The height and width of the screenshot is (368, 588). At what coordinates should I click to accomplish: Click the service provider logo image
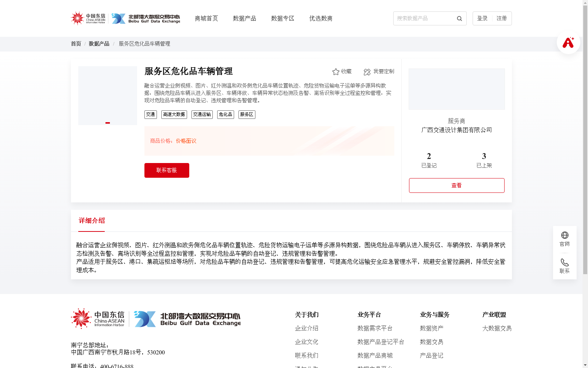click(x=457, y=89)
